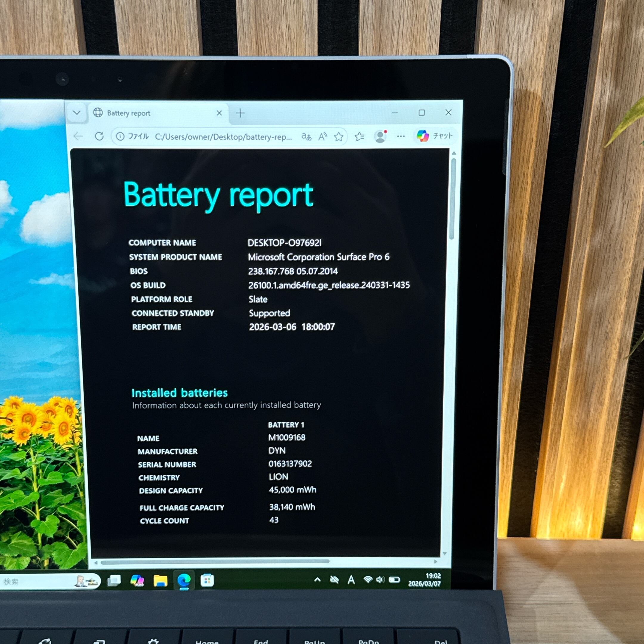Expand the tab actions chevron menu
This screenshot has height=644, width=644.
tap(77, 113)
